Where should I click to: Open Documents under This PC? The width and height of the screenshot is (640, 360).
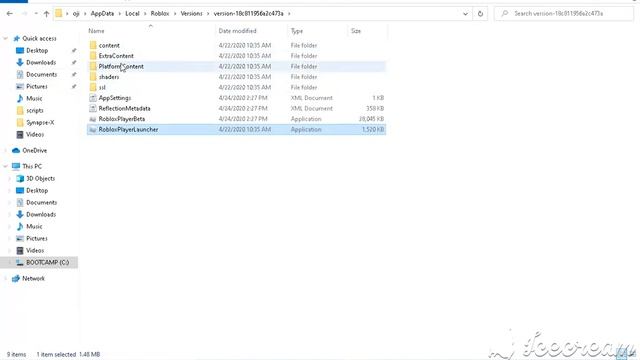[41, 202]
